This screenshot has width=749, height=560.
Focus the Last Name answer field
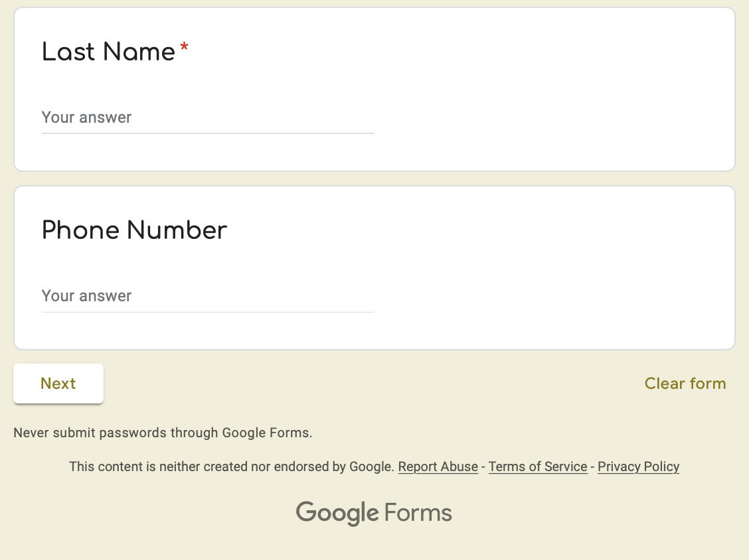pos(208,117)
